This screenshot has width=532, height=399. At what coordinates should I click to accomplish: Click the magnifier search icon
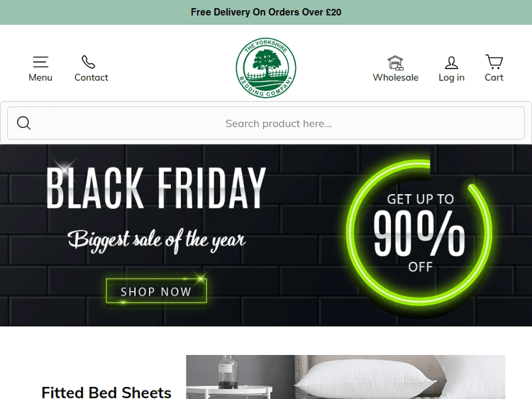(x=23, y=123)
